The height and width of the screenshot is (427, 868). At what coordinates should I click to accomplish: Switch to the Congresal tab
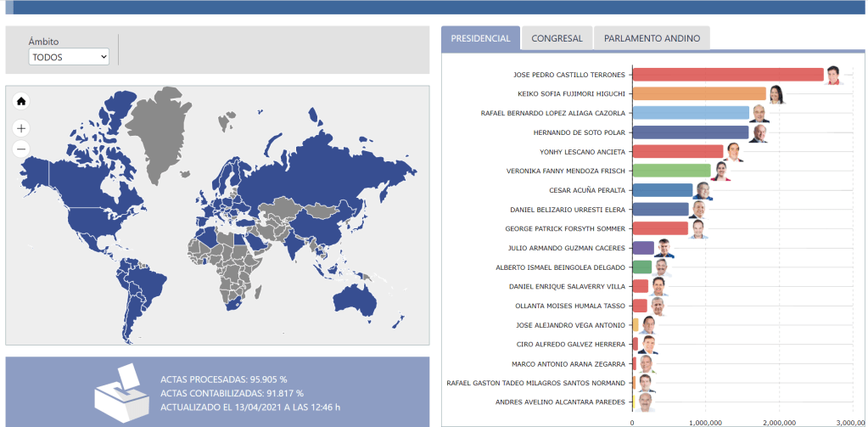557,38
